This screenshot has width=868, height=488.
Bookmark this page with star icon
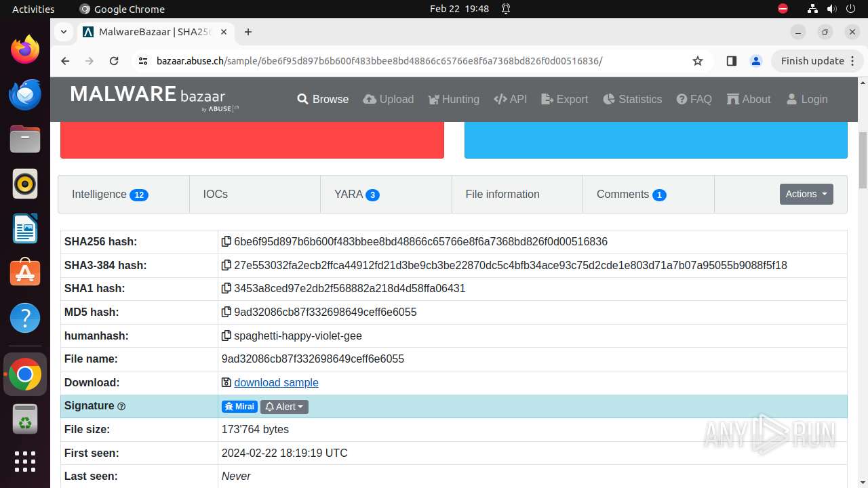[698, 61]
